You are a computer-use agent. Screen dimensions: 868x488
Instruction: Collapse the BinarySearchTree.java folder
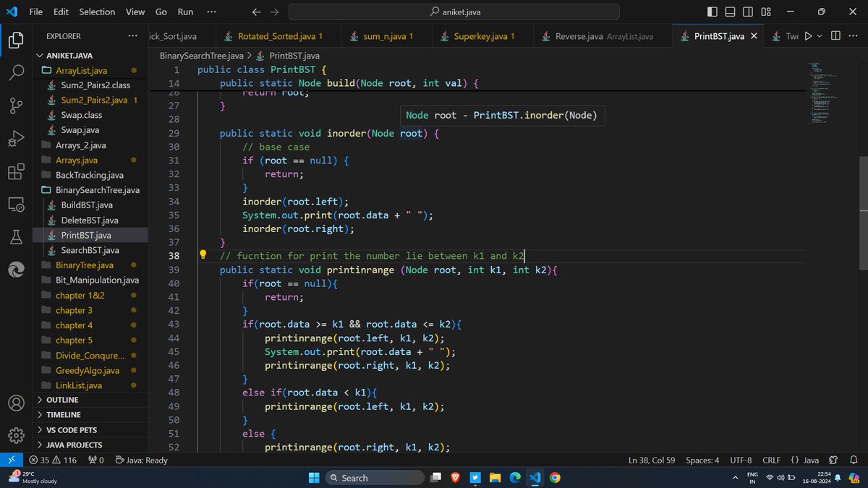tap(90, 190)
